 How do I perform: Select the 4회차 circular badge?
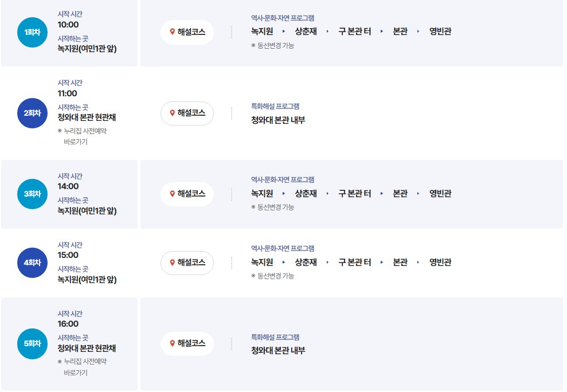32,262
